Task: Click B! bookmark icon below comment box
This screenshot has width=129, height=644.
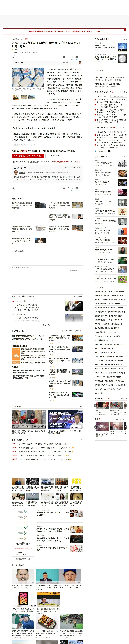Action: pos(77,188)
